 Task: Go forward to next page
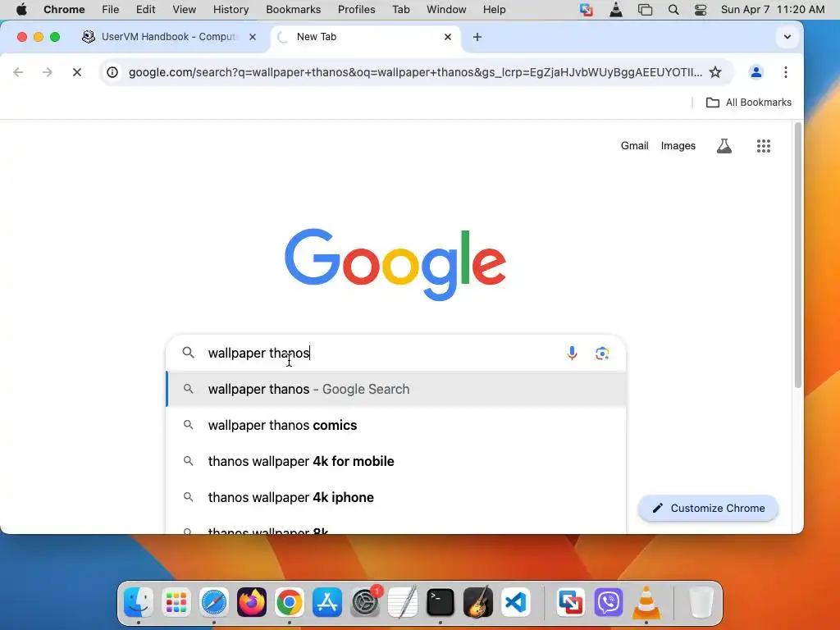[47, 72]
